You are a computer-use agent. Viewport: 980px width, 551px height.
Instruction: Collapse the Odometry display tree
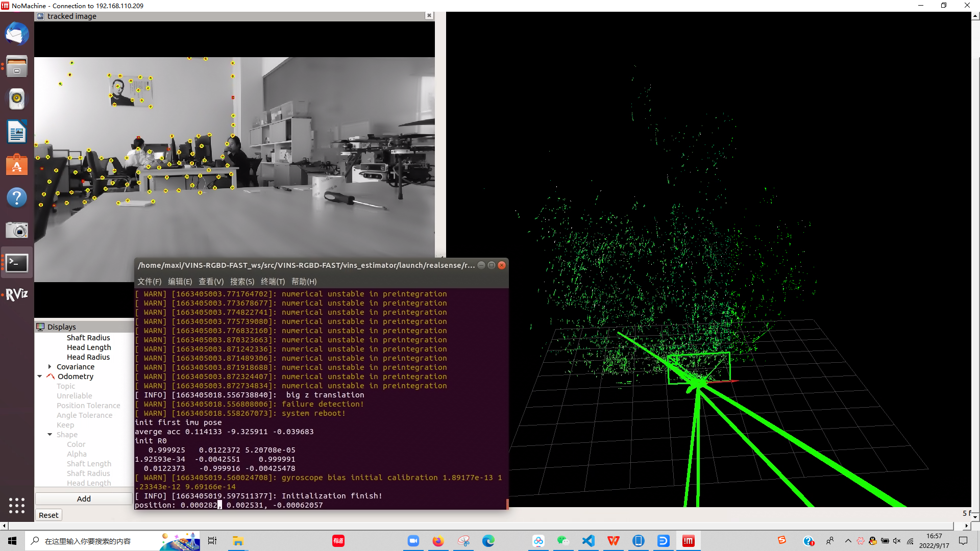(40, 377)
